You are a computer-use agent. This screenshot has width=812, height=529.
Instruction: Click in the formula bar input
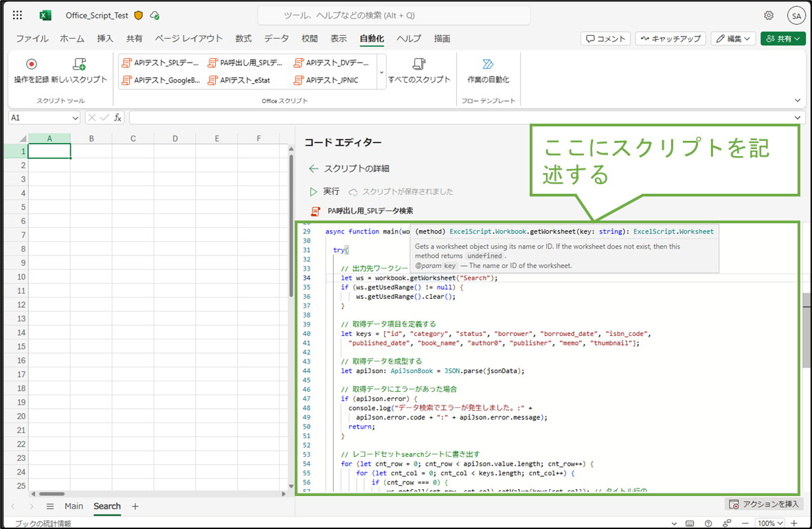pyautogui.click(x=461, y=117)
